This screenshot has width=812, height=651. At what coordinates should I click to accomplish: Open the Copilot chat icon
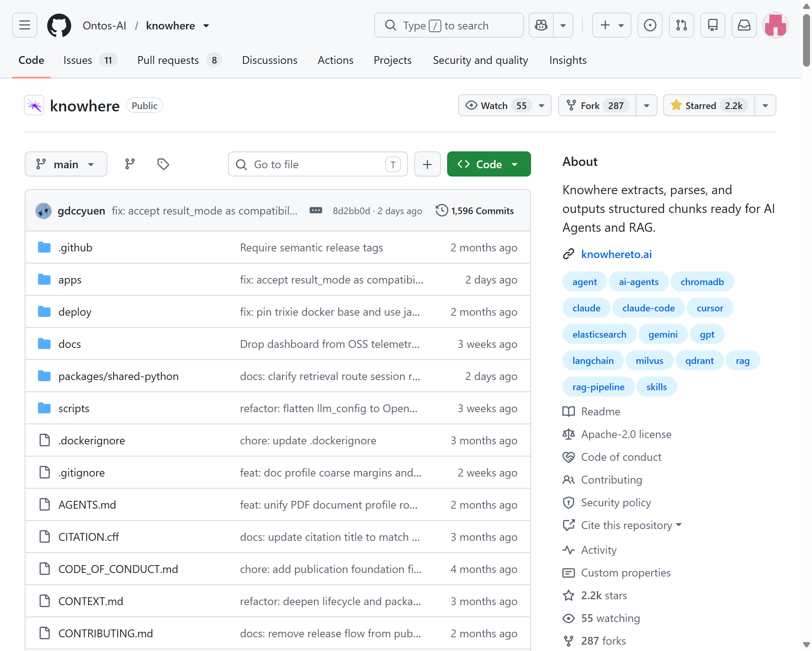541,25
